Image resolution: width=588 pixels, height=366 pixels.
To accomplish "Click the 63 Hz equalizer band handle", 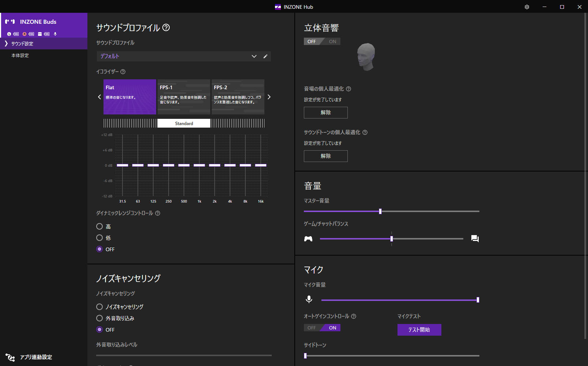I will point(138,165).
